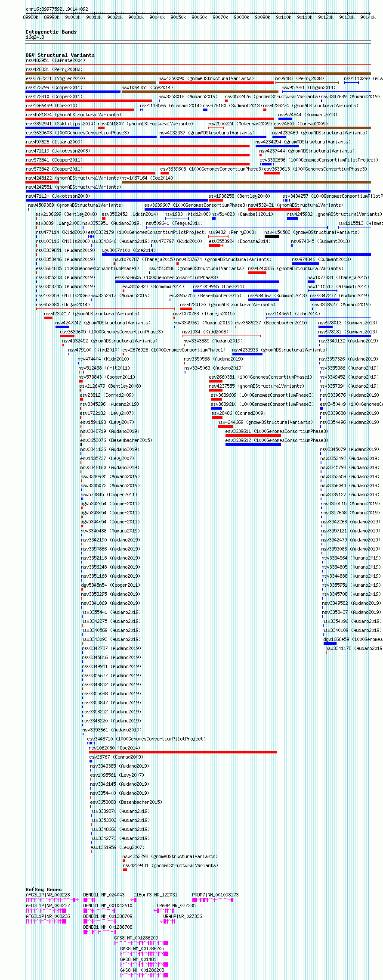Viewport: 383px width, 980px height.
Task: Select nsv471119 (Jakobsson2008) label
Action: 58,151
